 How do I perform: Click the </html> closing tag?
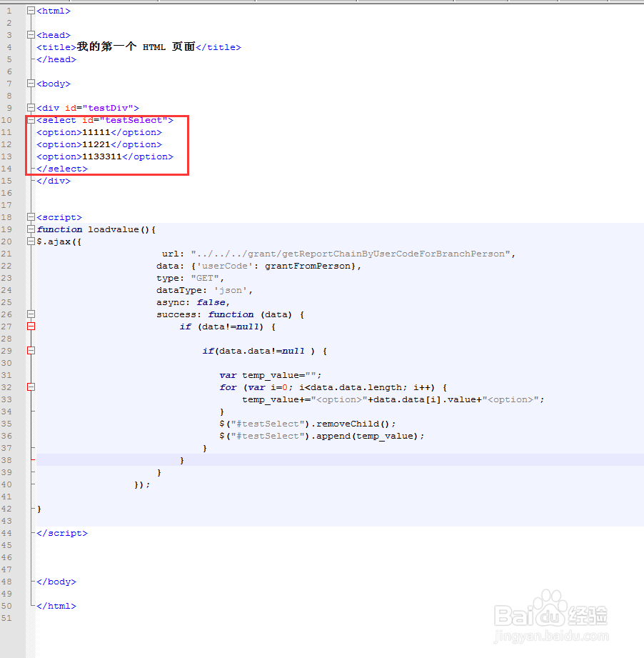56,607
